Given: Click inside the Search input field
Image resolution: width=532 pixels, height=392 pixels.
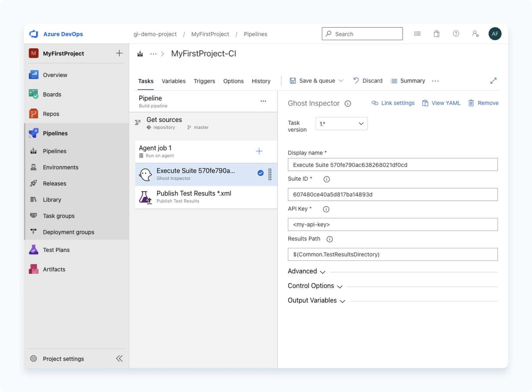Looking at the screenshot, I should coord(362,34).
